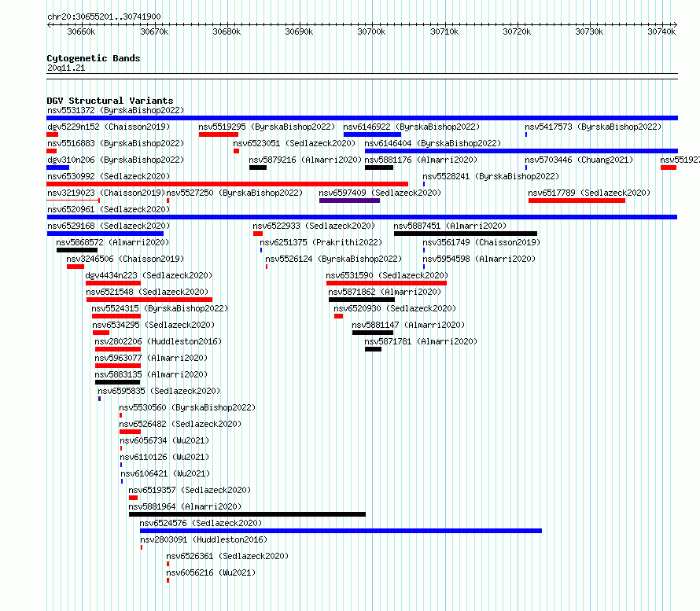This screenshot has height=611, width=700.
Task: Open nsv2803091 (Huddleston2016) label
Action: point(204,539)
